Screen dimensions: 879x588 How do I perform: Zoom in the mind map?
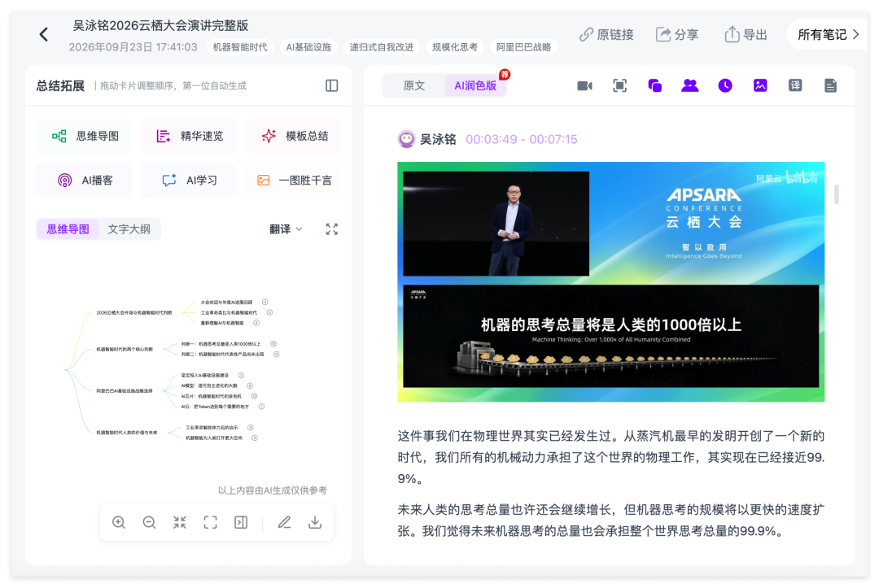tap(119, 522)
